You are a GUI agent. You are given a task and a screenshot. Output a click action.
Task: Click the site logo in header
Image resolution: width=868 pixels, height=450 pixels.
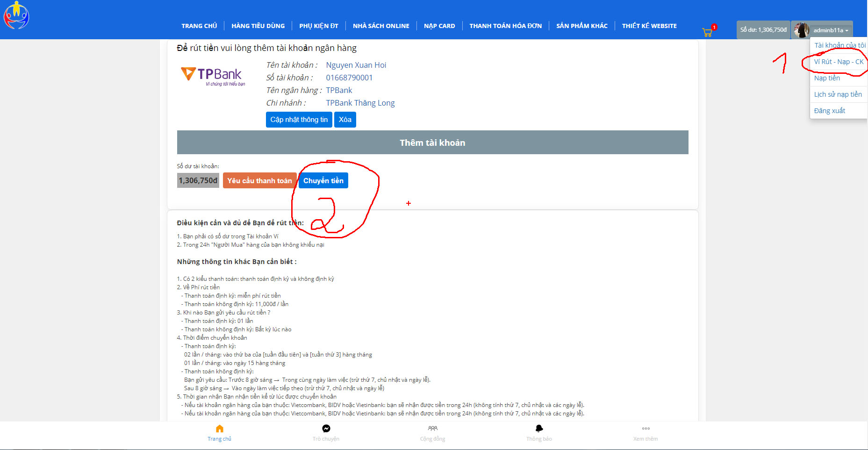16,15
